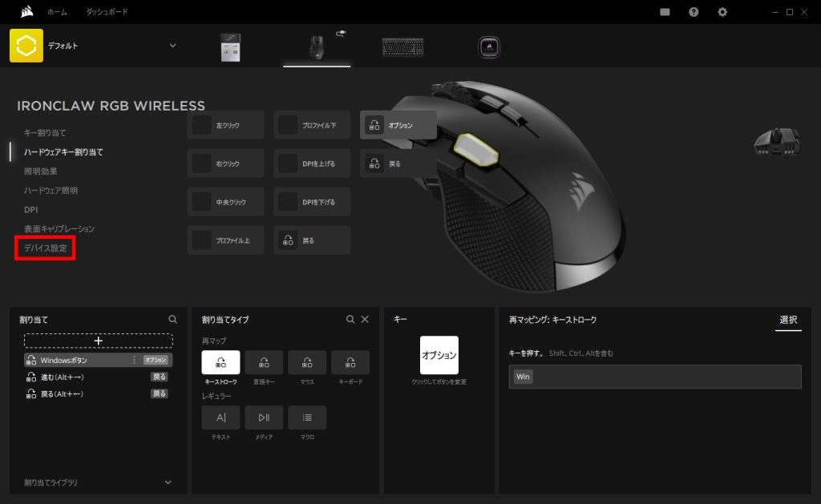This screenshot has width=821, height=504.
Task: Select the square Corsair-logo device
Action: [489, 47]
